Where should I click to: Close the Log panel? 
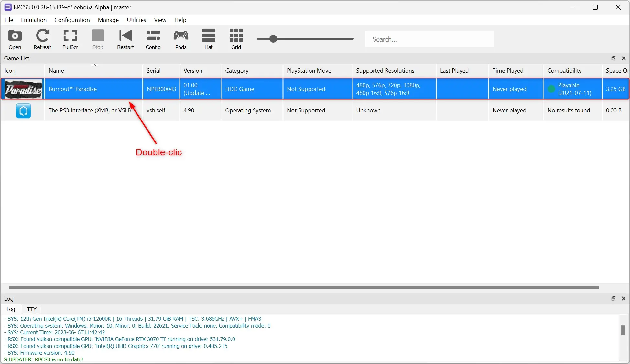(624, 298)
